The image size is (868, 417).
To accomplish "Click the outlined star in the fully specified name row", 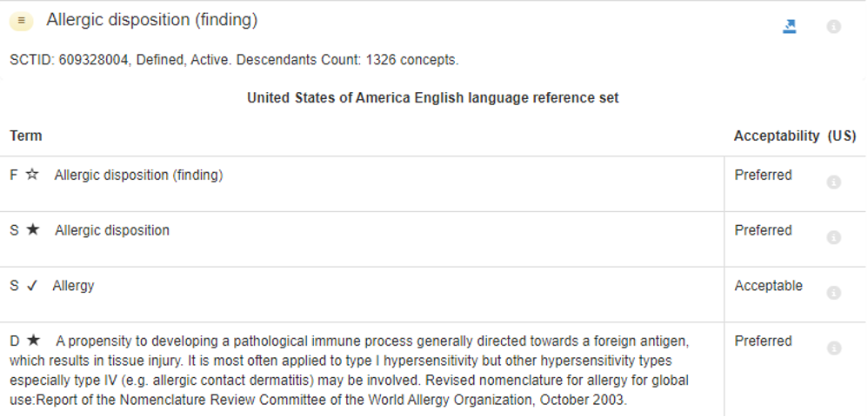I will [32, 175].
